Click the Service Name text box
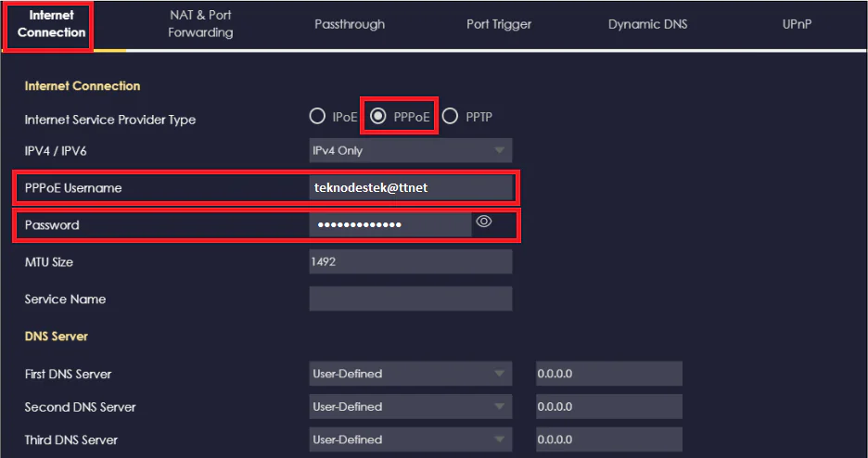The height and width of the screenshot is (458, 868). 410,299
